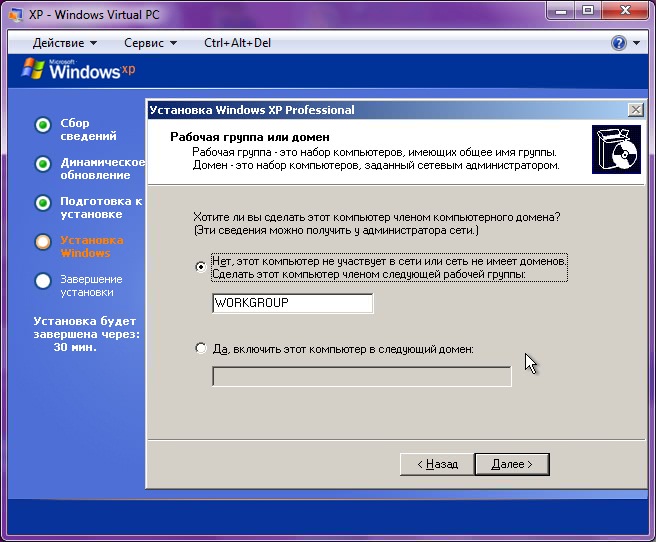
Task: Click the Virtual PC title bar icon
Action: (15, 15)
